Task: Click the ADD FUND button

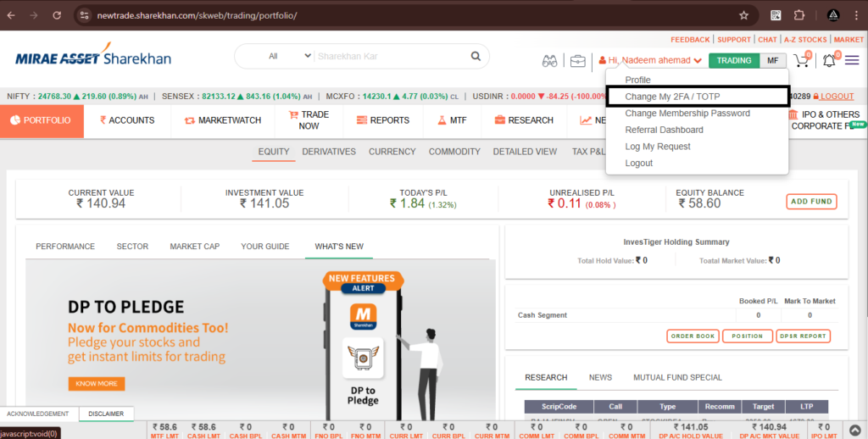Action: (x=811, y=202)
